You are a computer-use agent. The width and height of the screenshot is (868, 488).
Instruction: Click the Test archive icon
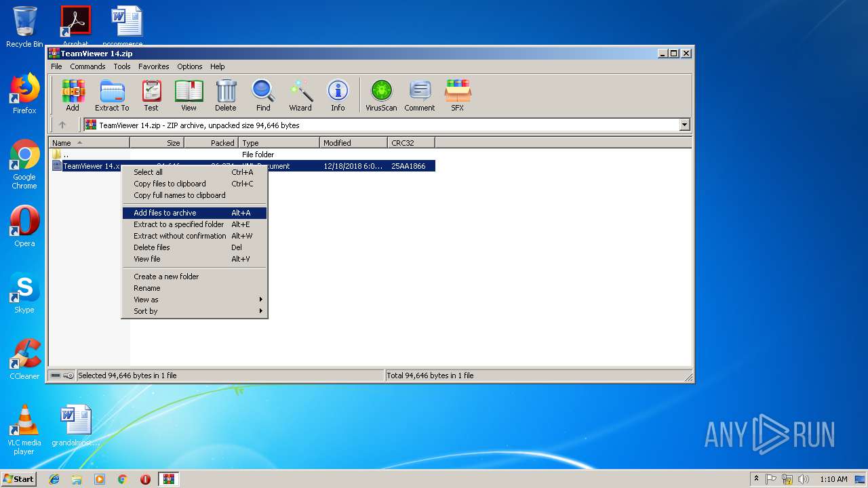coord(151,95)
